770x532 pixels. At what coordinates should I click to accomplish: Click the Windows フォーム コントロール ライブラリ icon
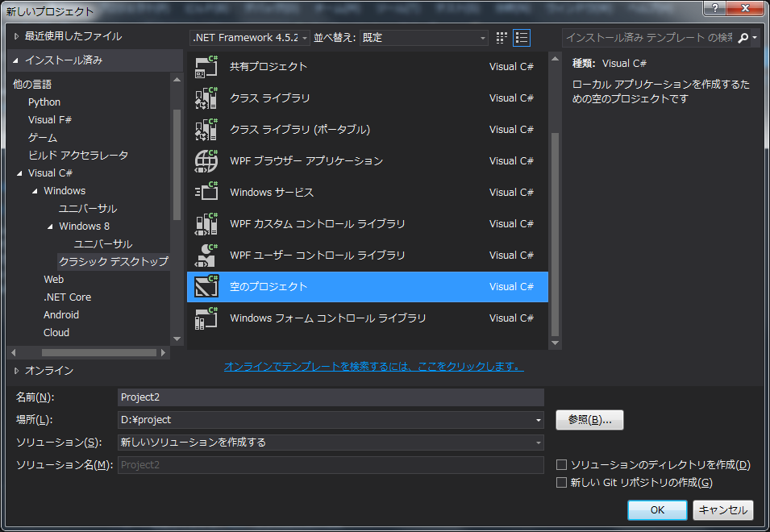[x=206, y=318]
